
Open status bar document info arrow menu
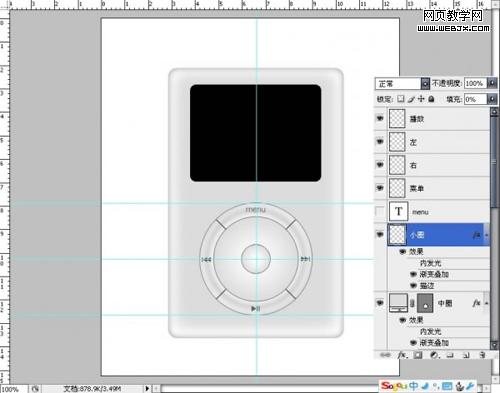[147, 388]
